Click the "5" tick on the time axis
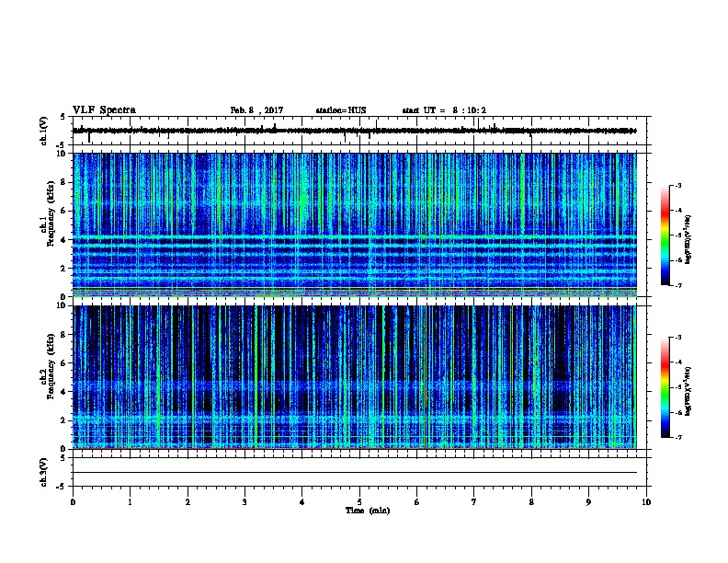Viewport: 728px width, 563px height. [x=359, y=502]
